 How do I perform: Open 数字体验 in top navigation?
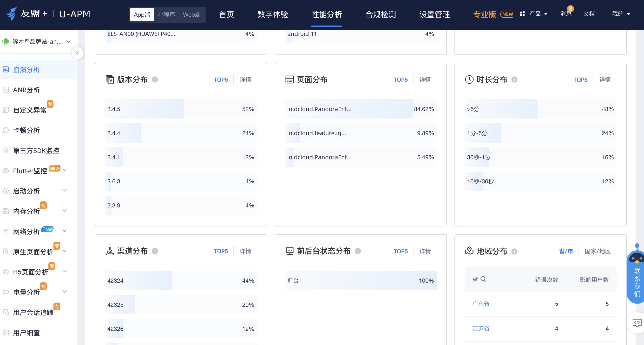(x=273, y=14)
